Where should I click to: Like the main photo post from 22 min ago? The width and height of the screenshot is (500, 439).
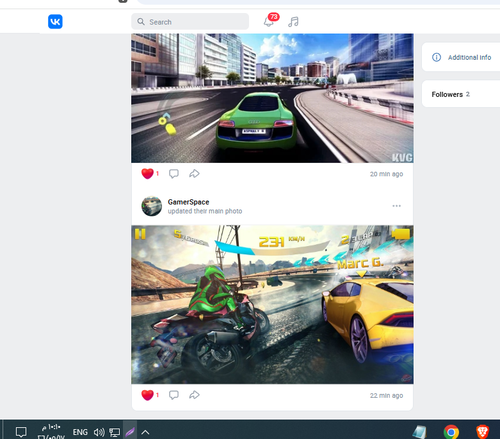pyautogui.click(x=147, y=395)
